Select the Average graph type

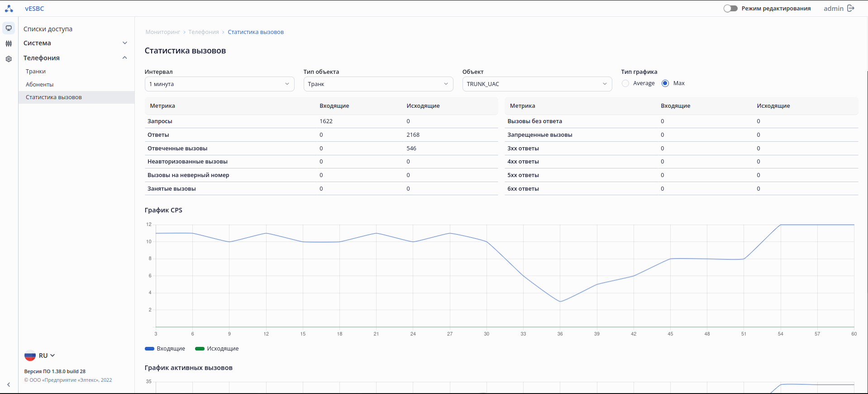[625, 83]
